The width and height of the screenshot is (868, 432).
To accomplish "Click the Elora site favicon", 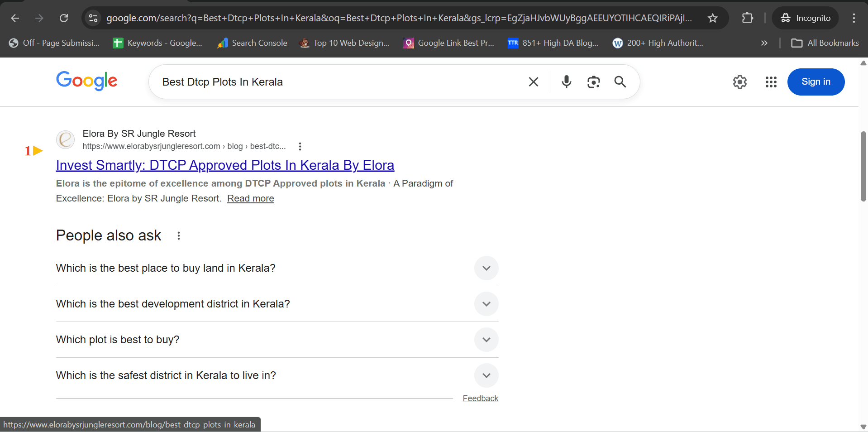I will click(66, 139).
